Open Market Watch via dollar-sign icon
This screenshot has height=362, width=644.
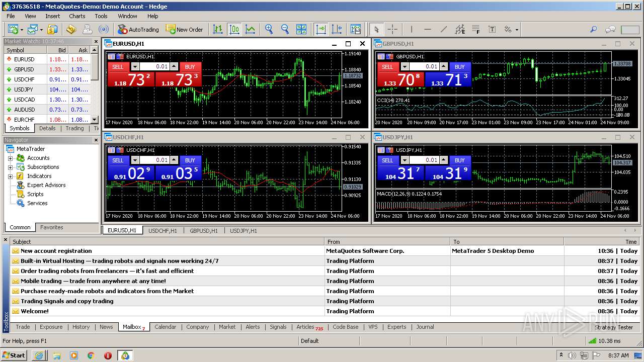52,30
